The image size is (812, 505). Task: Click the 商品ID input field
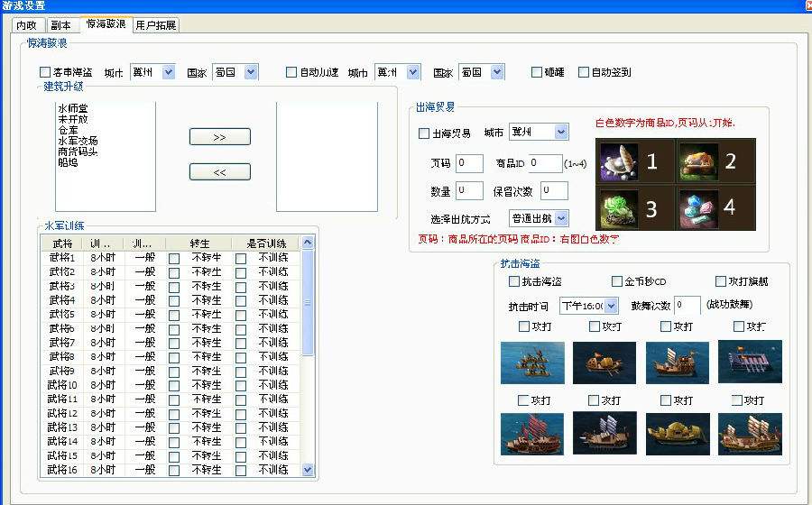click(545, 163)
